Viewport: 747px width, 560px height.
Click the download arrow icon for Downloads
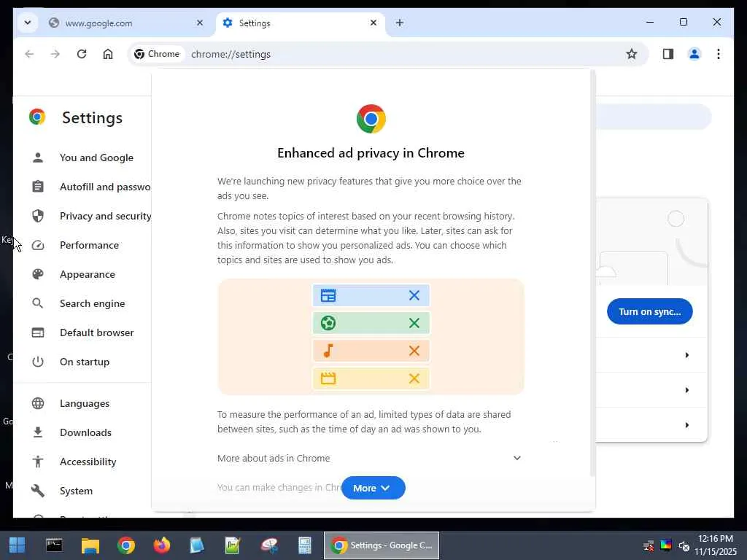coord(38,432)
